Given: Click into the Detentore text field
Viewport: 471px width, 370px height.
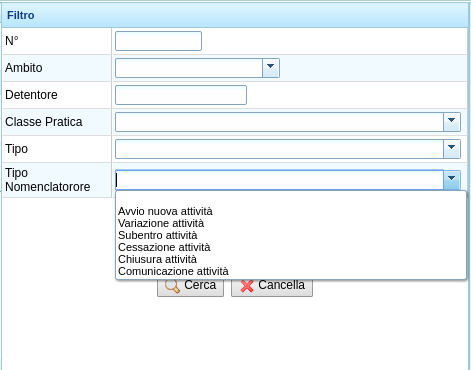Looking at the screenshot, I should tap(181, 95).
